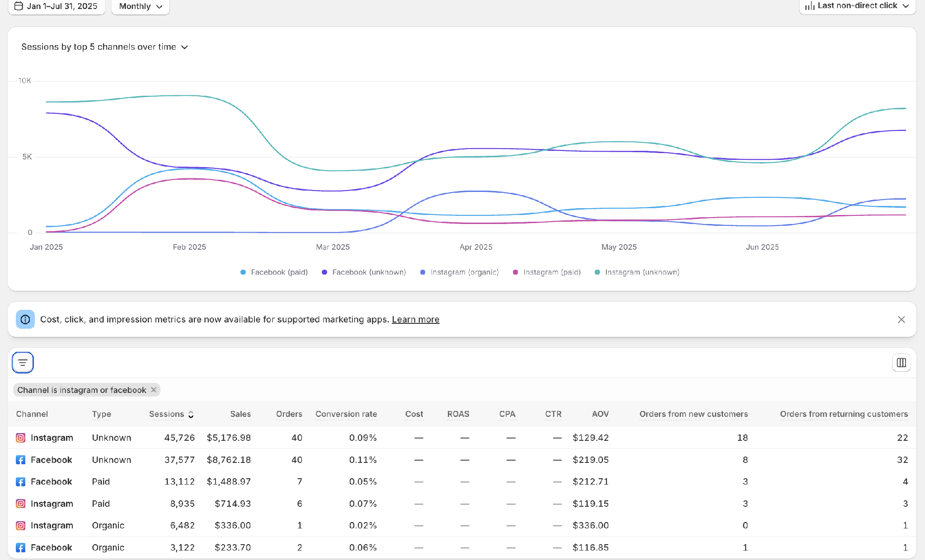The image size is (925, 560).
Task: Open the Jan 1–Jul 31, 2025 date picker
Action: tap(56, 6)
